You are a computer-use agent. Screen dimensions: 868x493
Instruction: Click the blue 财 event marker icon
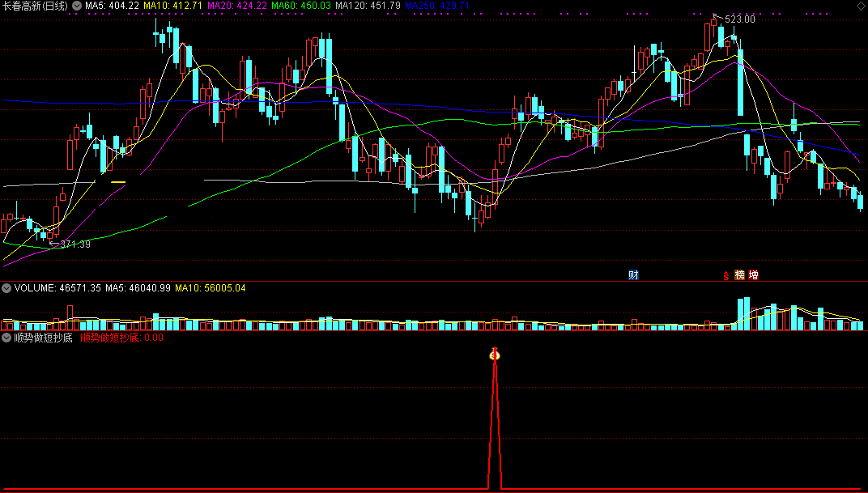tap(633, 275)
